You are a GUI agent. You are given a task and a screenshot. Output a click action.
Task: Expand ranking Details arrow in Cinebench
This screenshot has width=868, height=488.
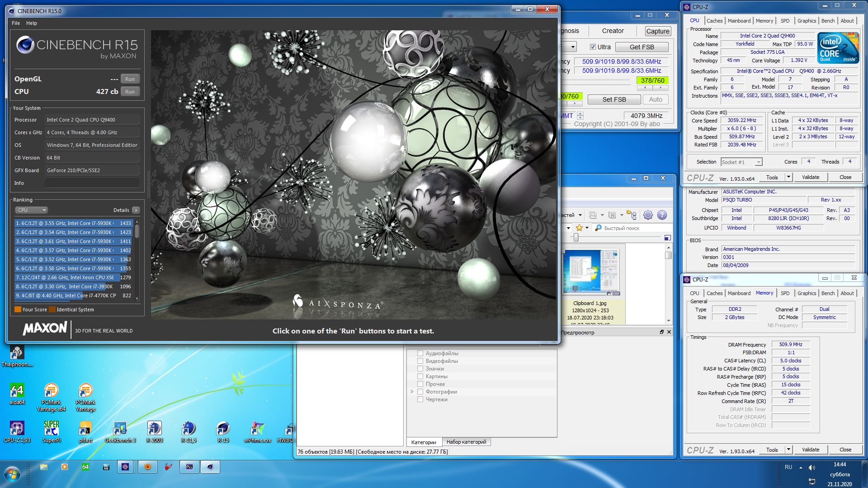136,210
